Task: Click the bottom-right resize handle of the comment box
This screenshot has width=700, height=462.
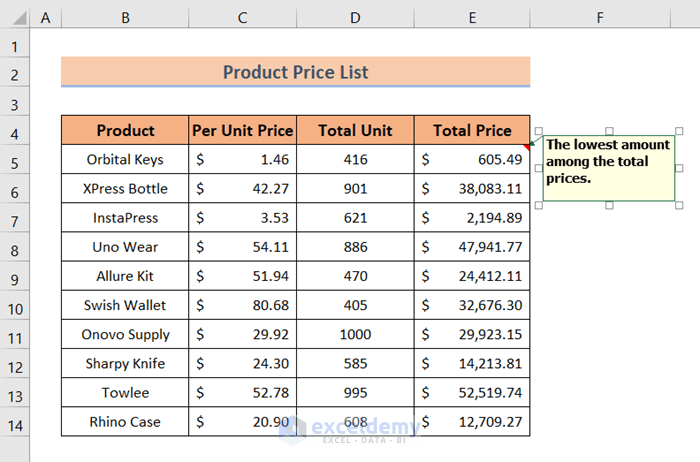Action: (680, 205)
